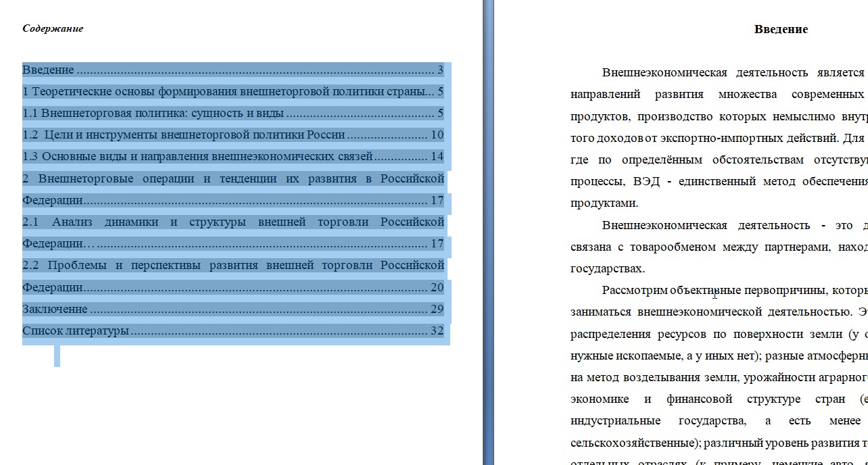Click page number 20 in contents
868x465 pixels.
click(437, 287)
